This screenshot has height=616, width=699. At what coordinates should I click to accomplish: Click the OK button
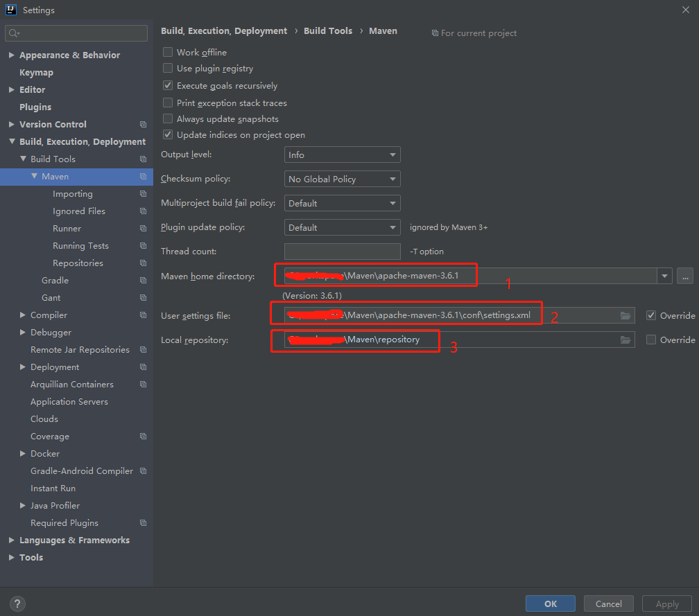[x=551, y=604]
